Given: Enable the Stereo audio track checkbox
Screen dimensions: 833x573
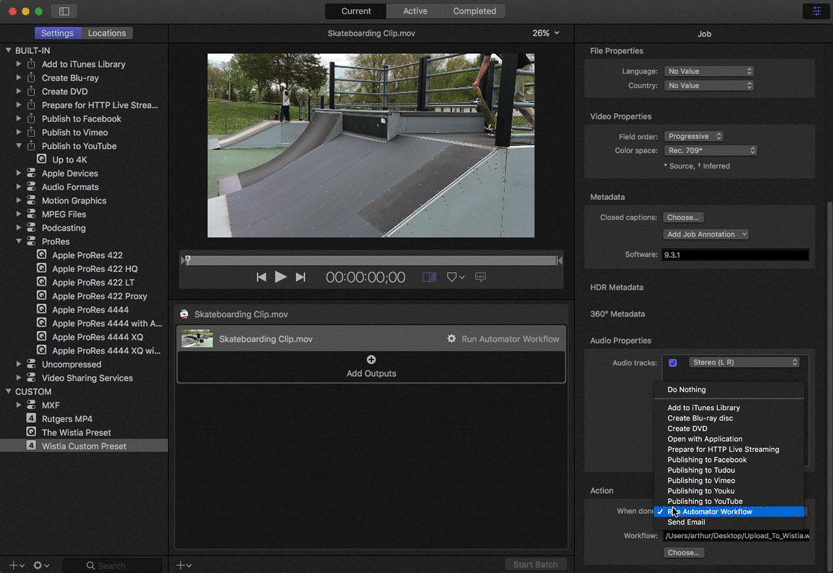Looking at the screenshot, I should pyautogui.click(x=673, y=363).
